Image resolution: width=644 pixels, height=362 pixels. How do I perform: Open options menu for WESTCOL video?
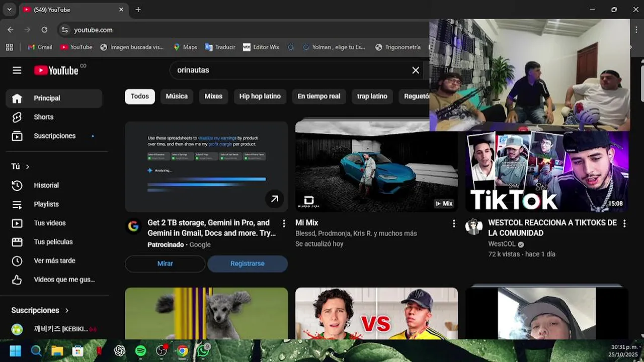624,223
